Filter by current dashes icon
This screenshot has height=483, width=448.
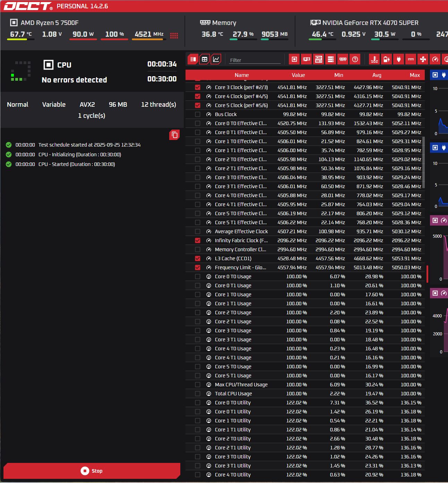coord(411,59)
